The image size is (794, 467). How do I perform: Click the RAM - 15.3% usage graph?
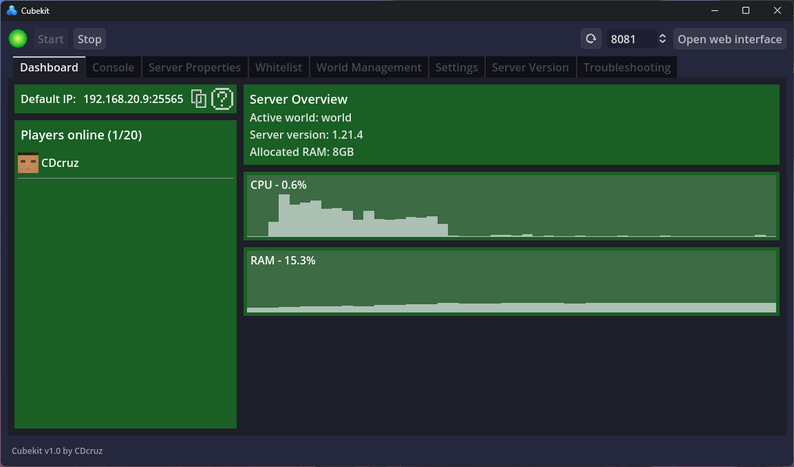(x=511, y=282)
